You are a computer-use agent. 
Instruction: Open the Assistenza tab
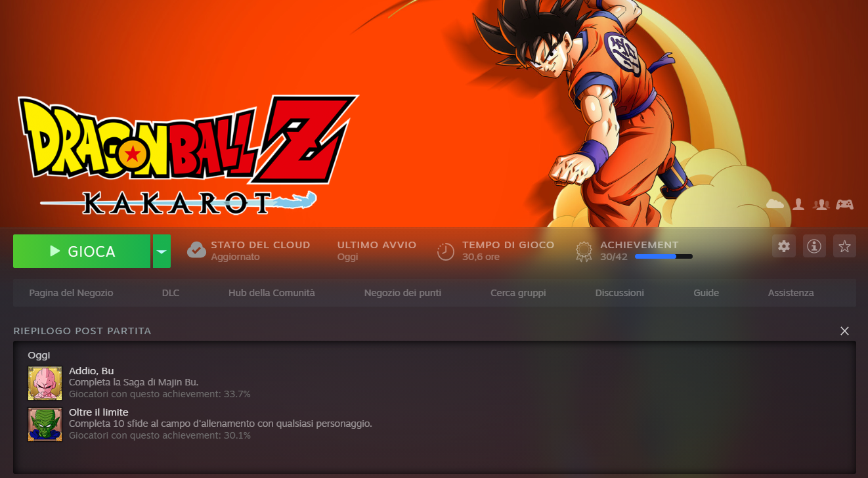[x=791, y=293]
